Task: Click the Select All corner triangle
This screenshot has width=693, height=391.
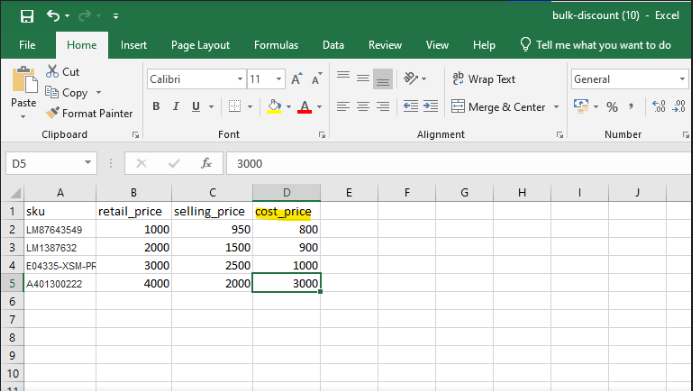Action: point(15,193)
